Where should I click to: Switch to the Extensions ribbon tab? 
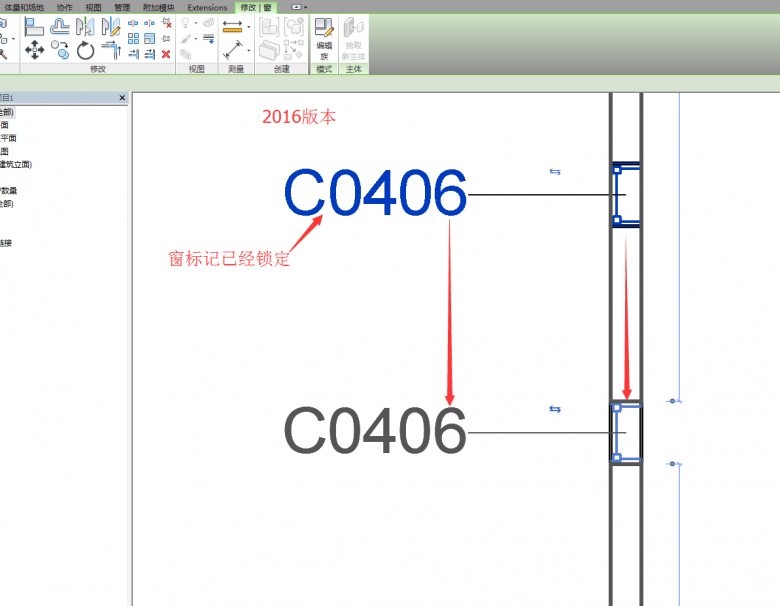click(207, 7)
